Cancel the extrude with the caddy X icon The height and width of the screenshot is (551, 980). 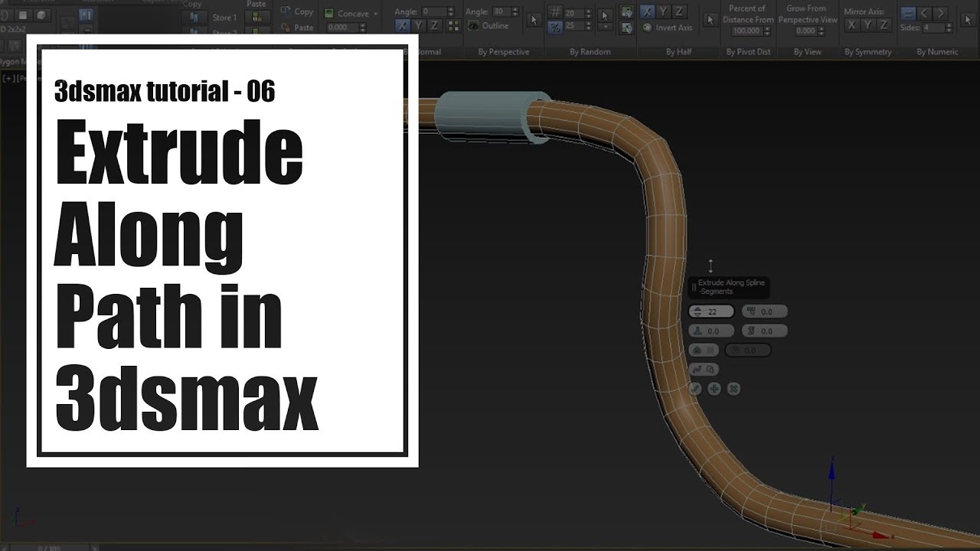point(733,389)
